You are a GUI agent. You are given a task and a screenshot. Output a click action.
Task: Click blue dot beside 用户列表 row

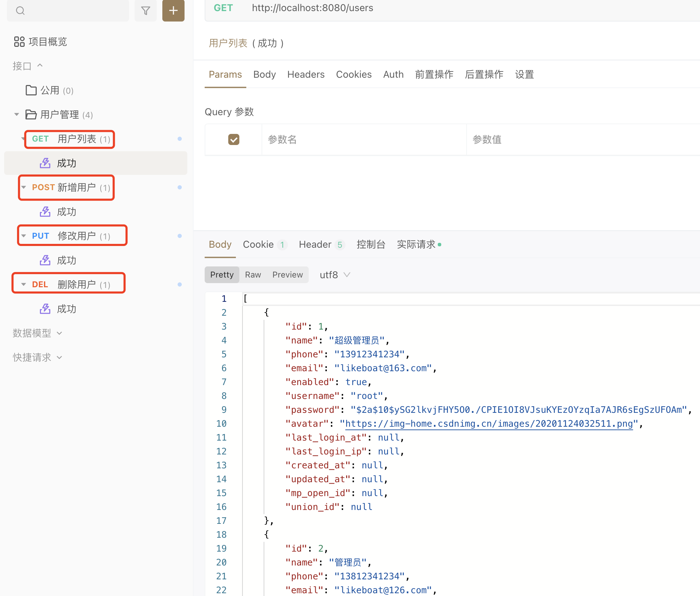(x=180, y=139)
